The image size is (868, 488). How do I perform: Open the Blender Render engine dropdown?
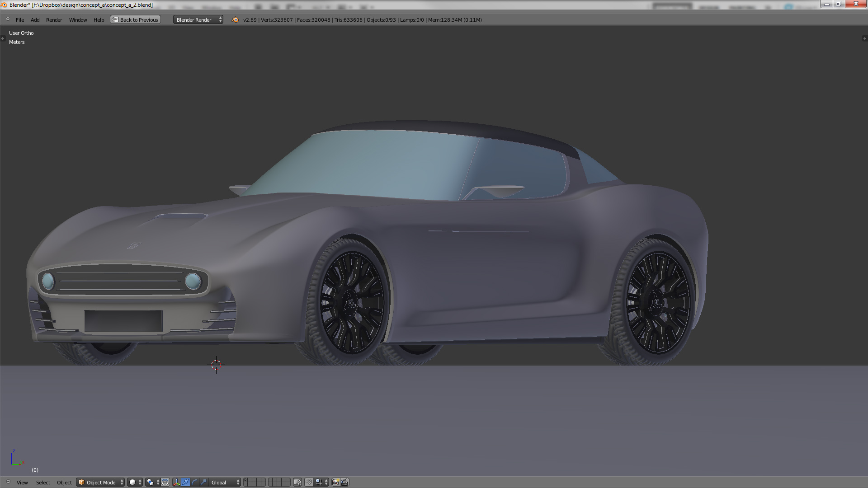pos(198,19)
